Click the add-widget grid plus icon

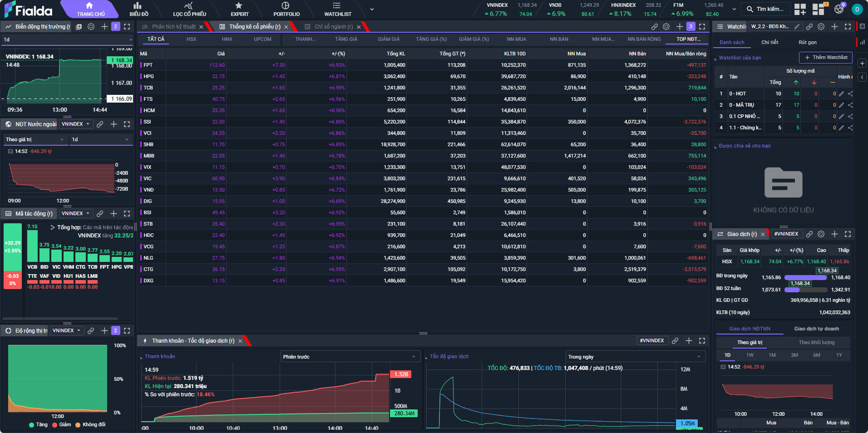[800, 9]
